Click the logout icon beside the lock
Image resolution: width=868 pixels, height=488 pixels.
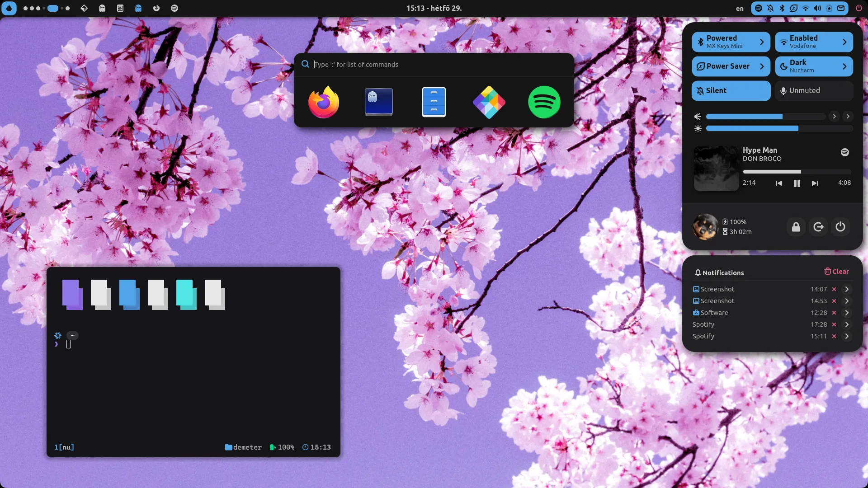click(x=818, y=227)
